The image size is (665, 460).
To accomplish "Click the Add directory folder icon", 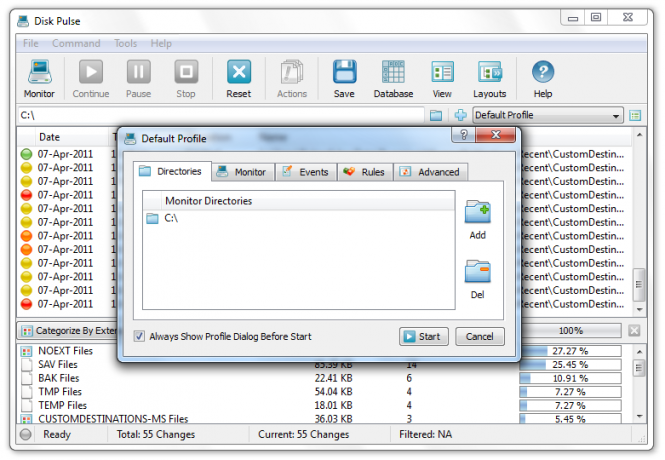I will point(478,212).
